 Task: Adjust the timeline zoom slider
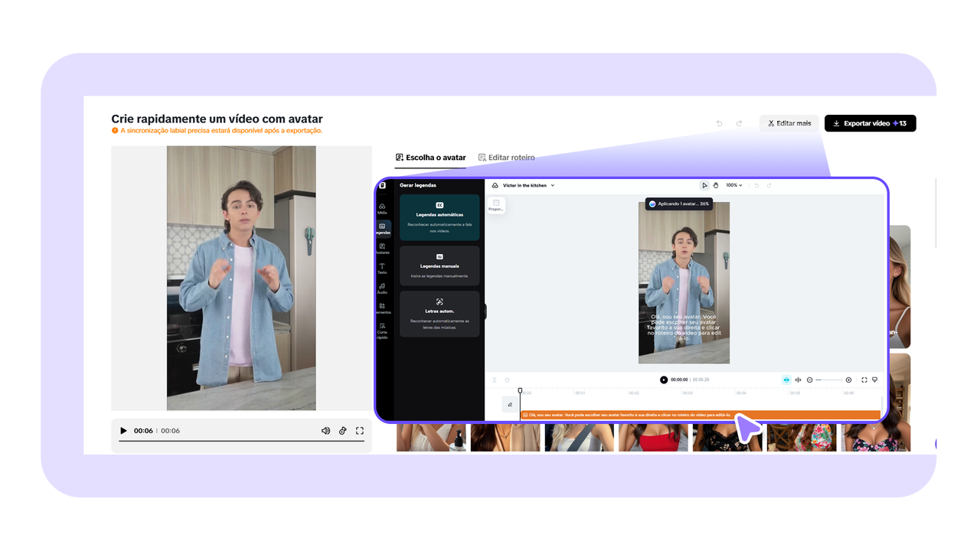tap(829, 380)
